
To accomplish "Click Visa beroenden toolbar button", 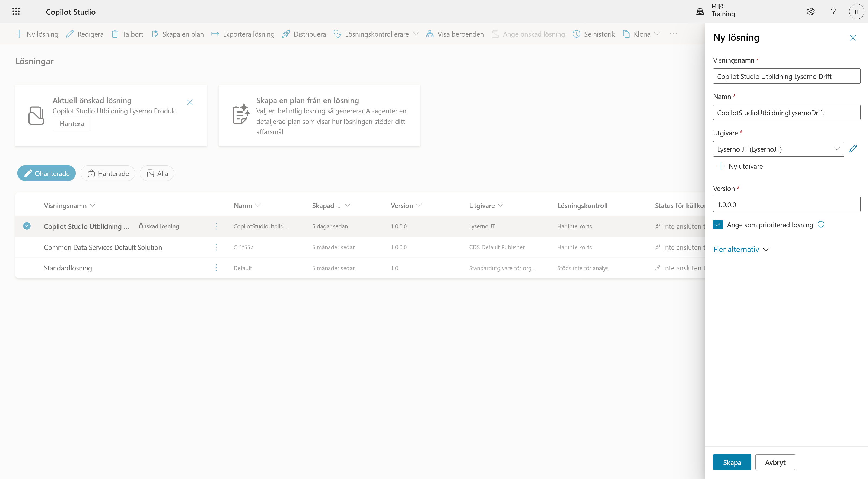I will [454, 34].
